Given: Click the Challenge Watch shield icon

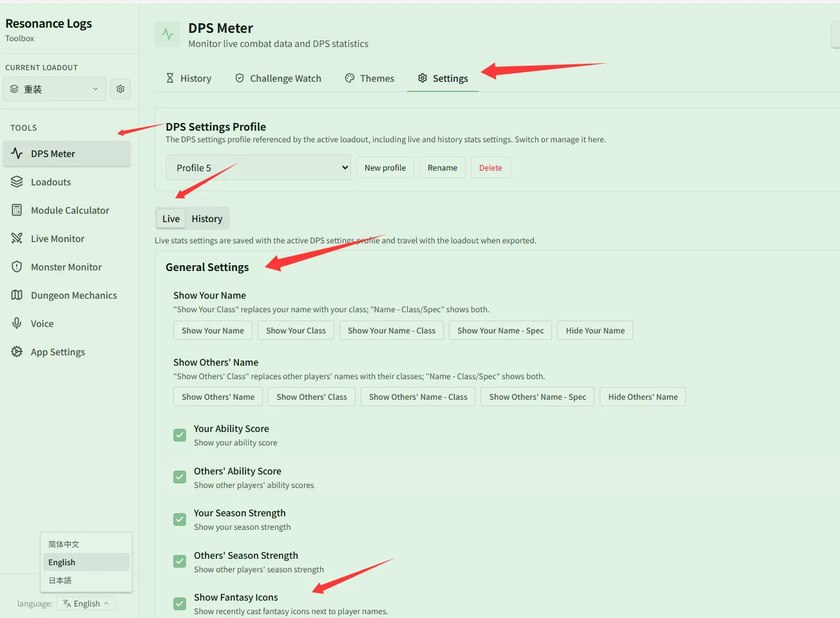Looking at the screenshot, I should click(240, 78).
